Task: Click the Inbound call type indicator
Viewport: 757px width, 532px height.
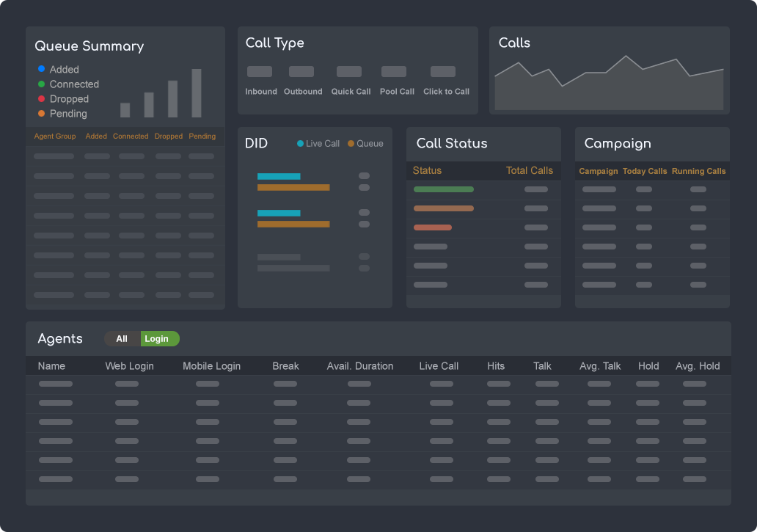Action: (260, 72)
